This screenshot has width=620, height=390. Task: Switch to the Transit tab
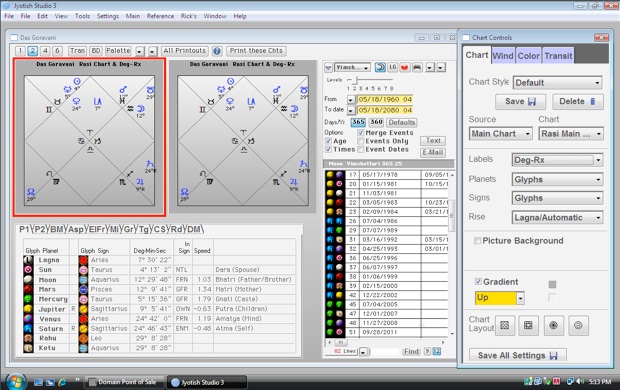(x=558, y=56)
